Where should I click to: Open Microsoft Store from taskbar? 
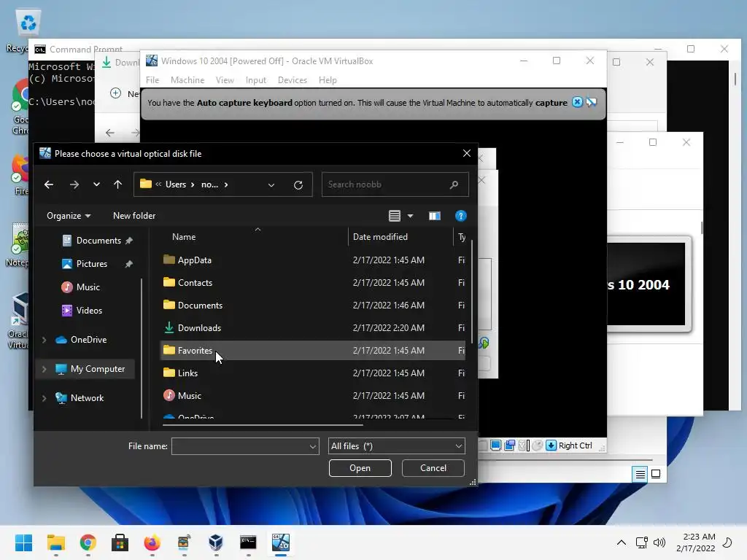[120, 542]
